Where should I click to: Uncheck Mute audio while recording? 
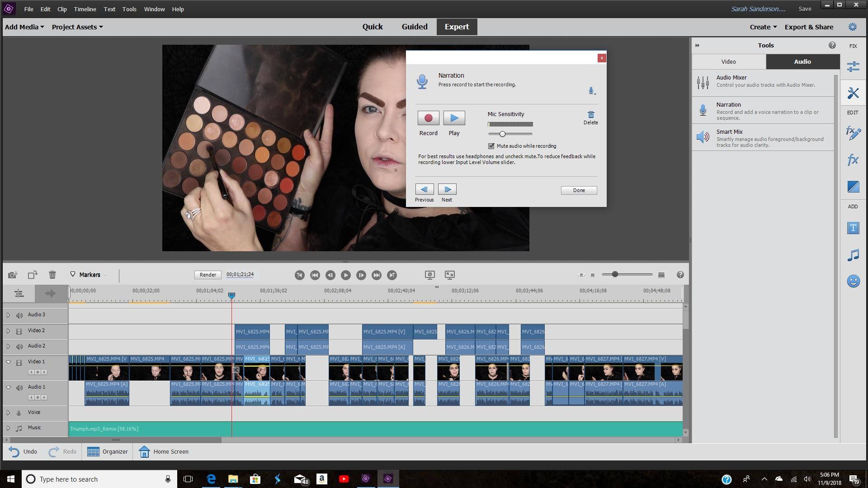coord(491,146)
